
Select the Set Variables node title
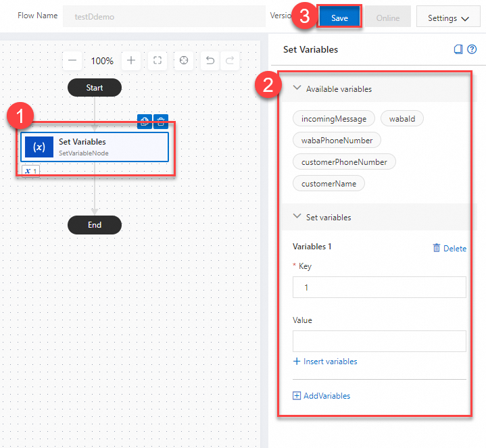point(82,142)
